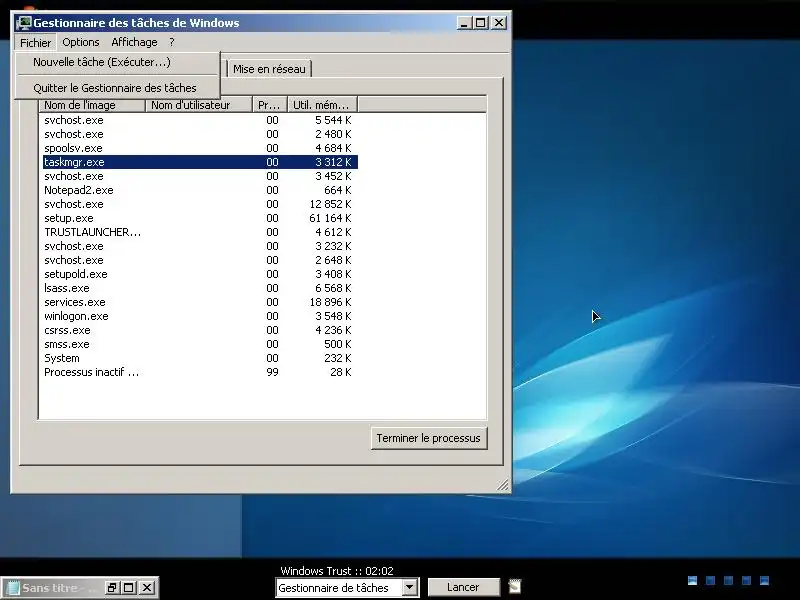Click the middle small blue tray icon

(729, 580)
